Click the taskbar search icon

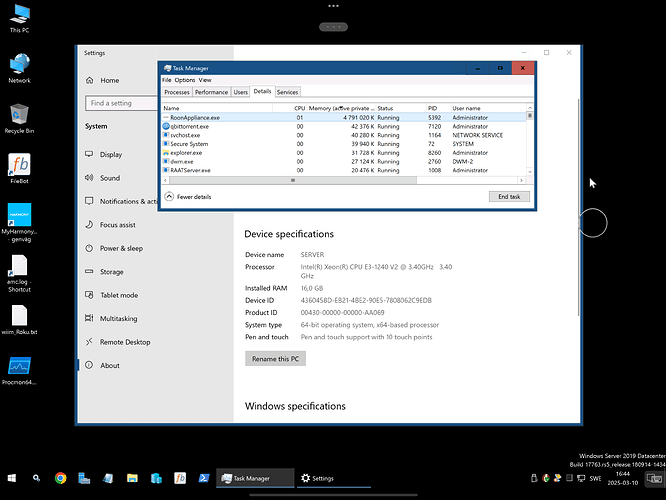click(x=37, y=478)
